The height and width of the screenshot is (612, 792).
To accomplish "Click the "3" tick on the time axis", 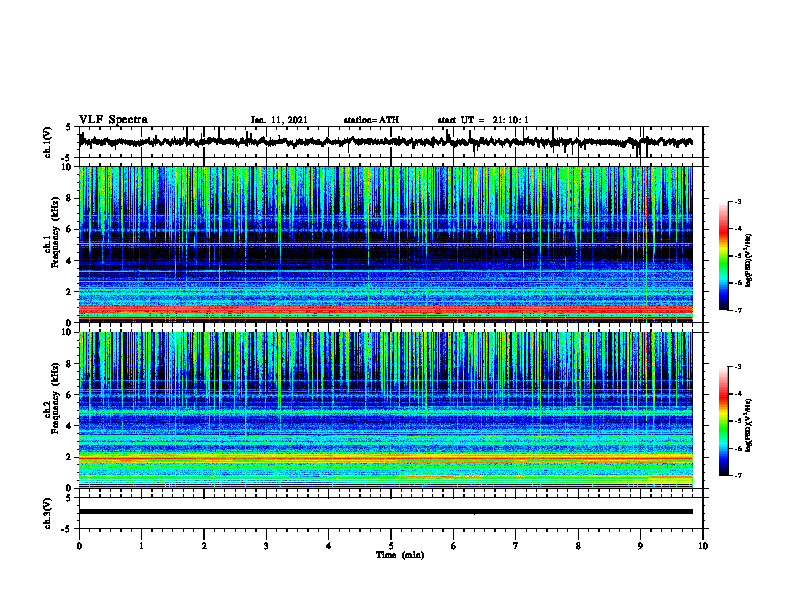I will pos(266,546).
